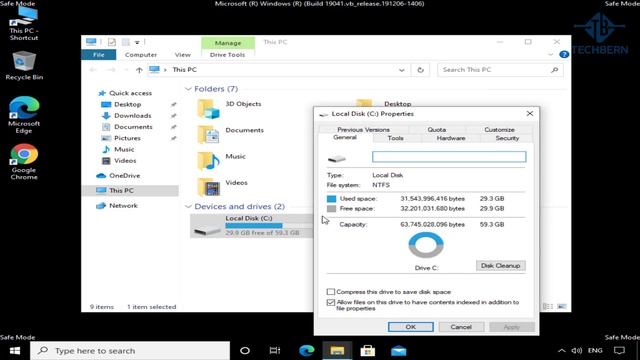This screenshot has width=640, height=360.
Task: Click Search This PC box
Action: [x=500, y=70]
